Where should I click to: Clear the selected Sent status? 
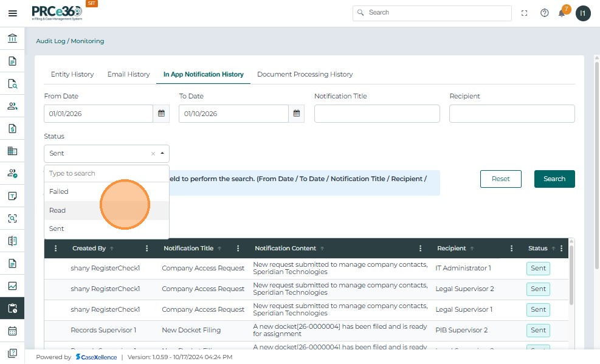point(153,154)
